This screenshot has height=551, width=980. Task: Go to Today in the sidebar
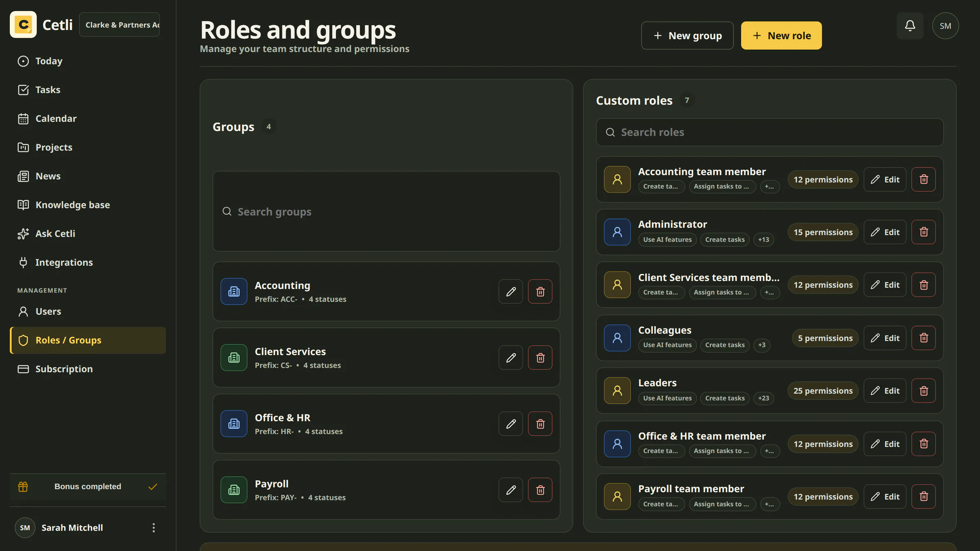point(88,61)
